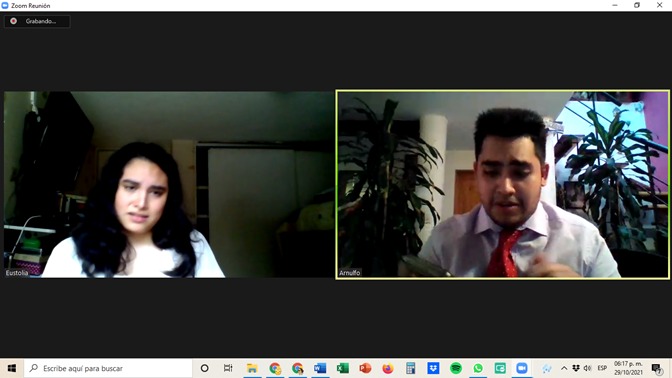
Task: Select Arnulfo's video tile
Action: (x=503, y=185)
